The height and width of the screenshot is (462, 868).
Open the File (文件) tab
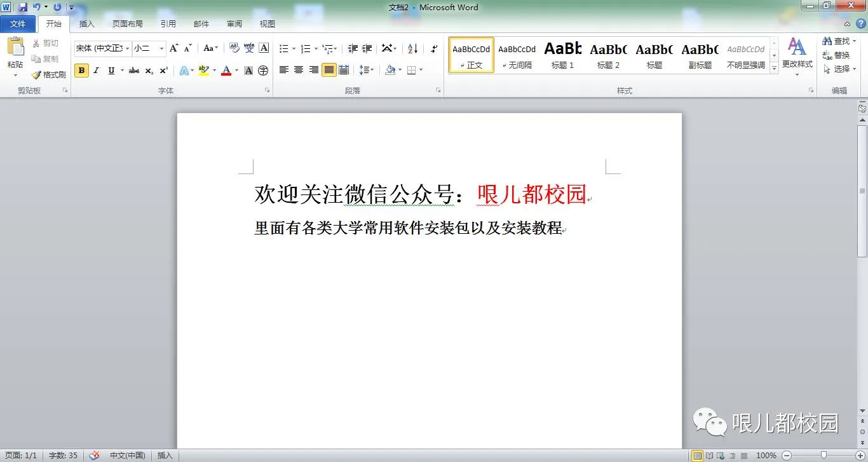click(x=18, y=24)
